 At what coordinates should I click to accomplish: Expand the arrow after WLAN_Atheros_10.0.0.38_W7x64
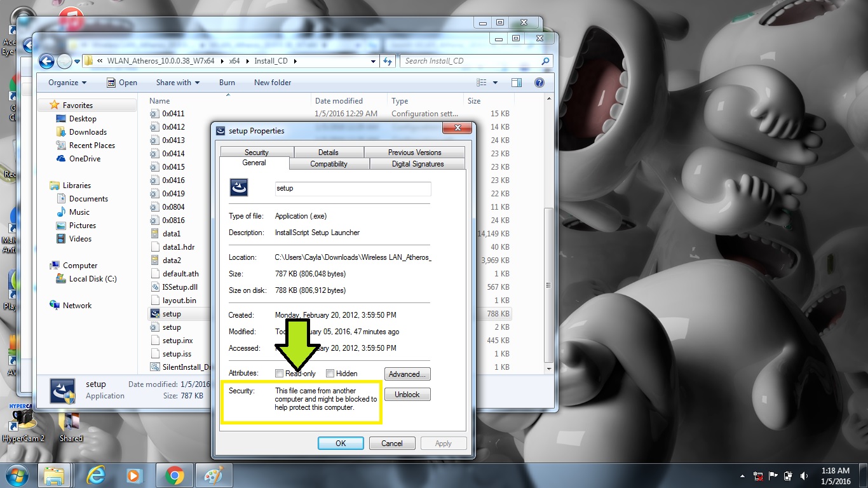pyautogui.click(x=221, y=62)
